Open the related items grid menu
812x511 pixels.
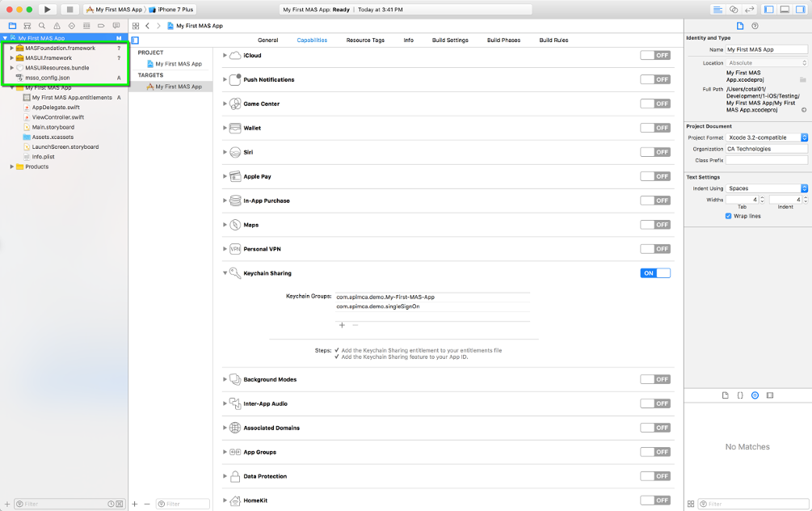click(x=136, y=25)
